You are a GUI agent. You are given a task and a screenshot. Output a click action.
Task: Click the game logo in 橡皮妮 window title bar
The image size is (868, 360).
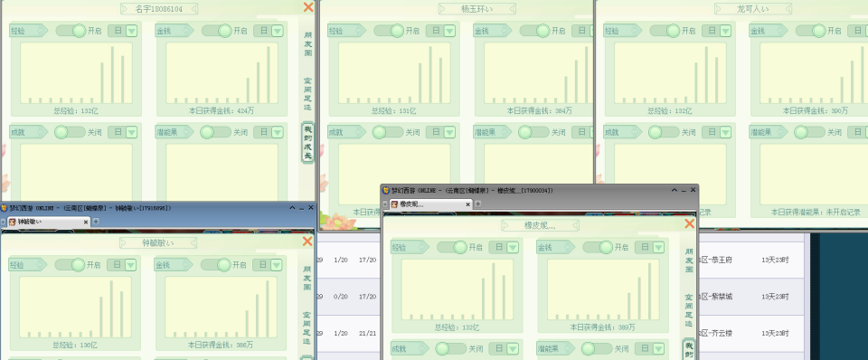(386, 190)
